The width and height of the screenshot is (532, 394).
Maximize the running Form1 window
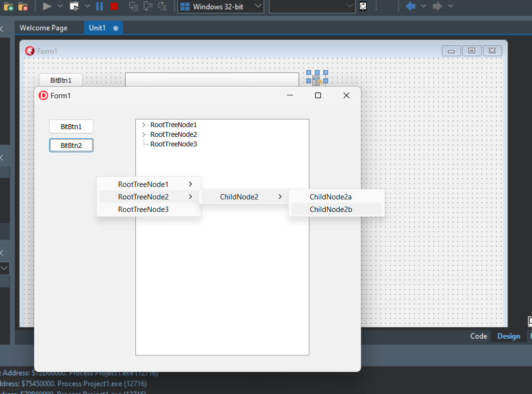click(x=318, y=95)
